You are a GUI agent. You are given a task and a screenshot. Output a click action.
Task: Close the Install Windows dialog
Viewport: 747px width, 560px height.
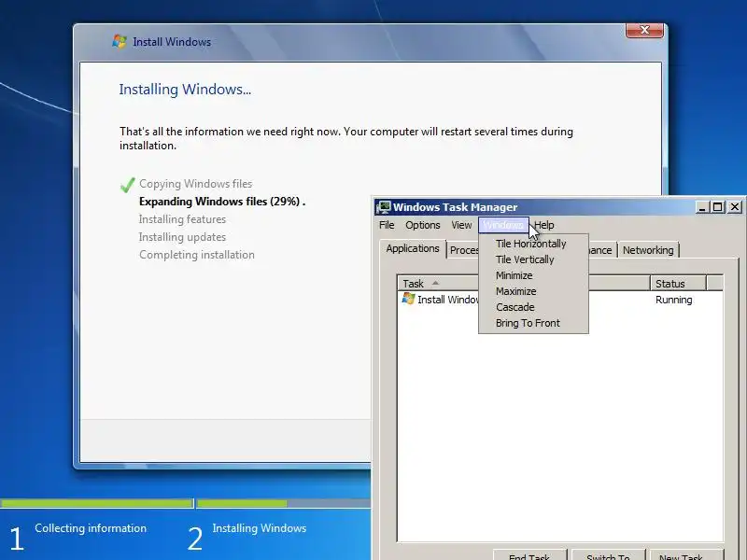tap(644, 30)
